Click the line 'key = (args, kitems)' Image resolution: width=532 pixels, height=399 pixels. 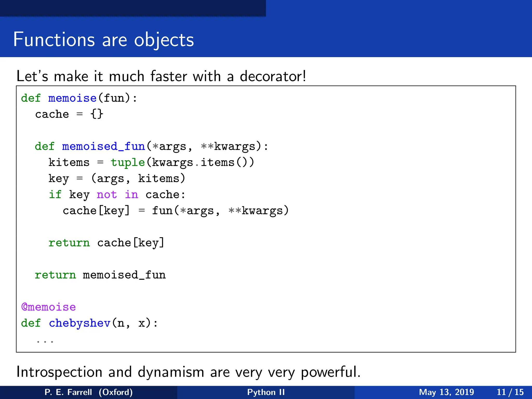[117, 178]
